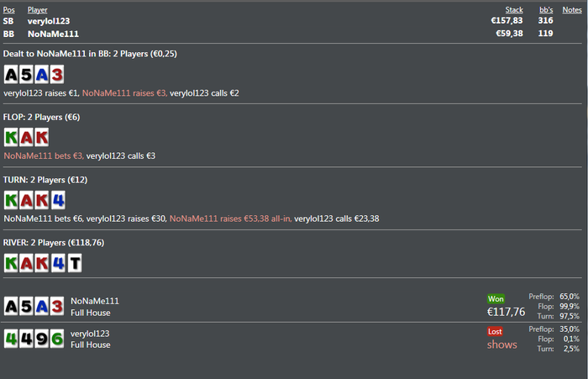Click the 5 card in the dealt hole cards
Image resolution: width=588 pixels, height=379 pixels.
click(26, 74)
